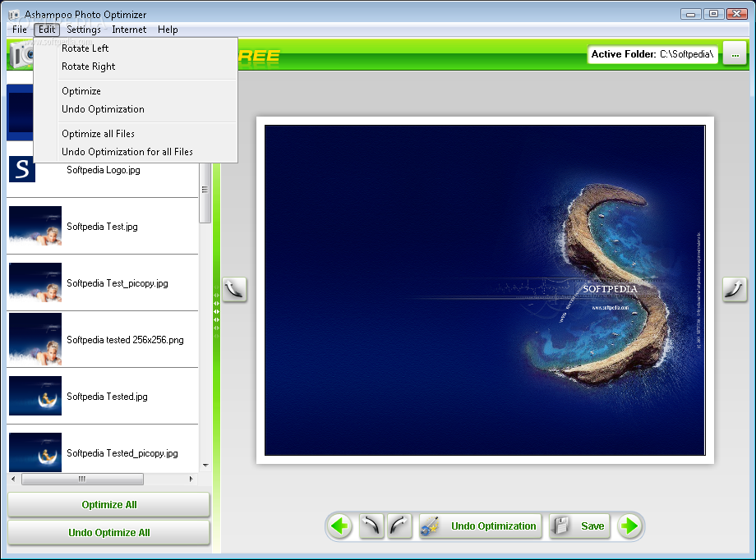Open the Settings menu
This screenshot has width=756, height=560.
84,30
